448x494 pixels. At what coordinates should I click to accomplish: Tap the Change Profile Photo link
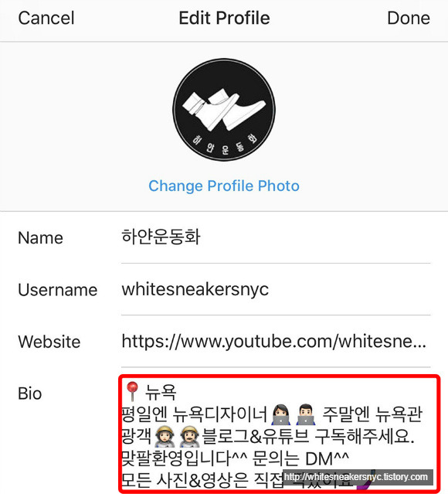[x=224, y=186]
